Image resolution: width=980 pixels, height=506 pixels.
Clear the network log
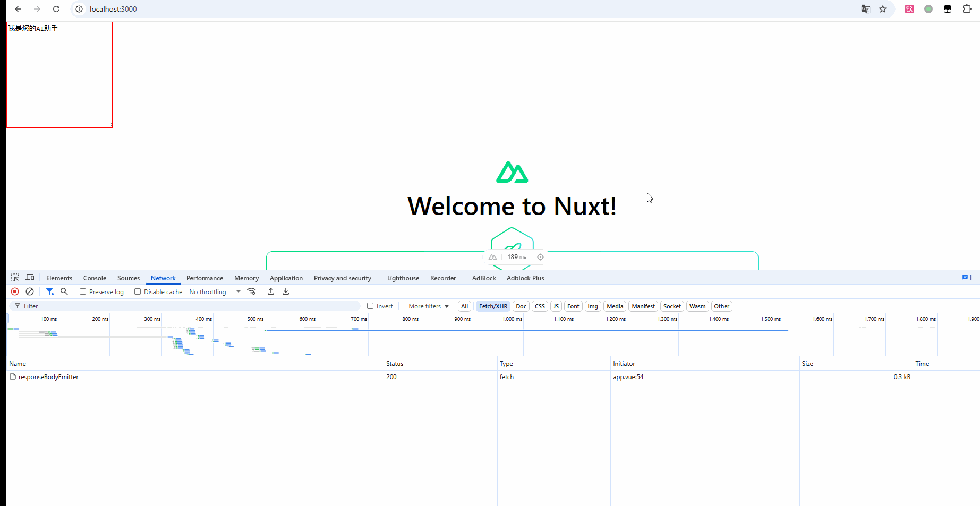click(x=30, y=291)
